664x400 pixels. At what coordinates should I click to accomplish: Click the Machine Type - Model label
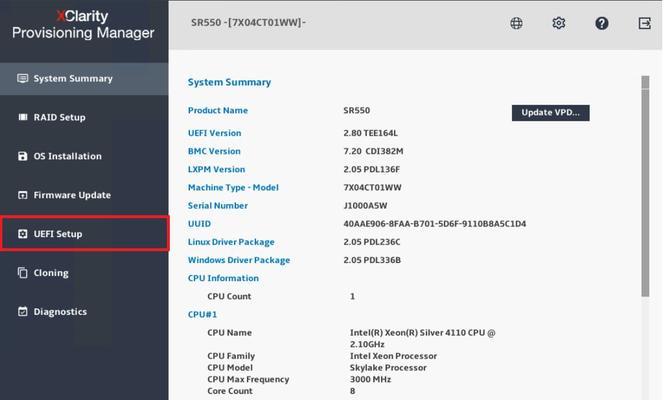click(x=233, y=188)
